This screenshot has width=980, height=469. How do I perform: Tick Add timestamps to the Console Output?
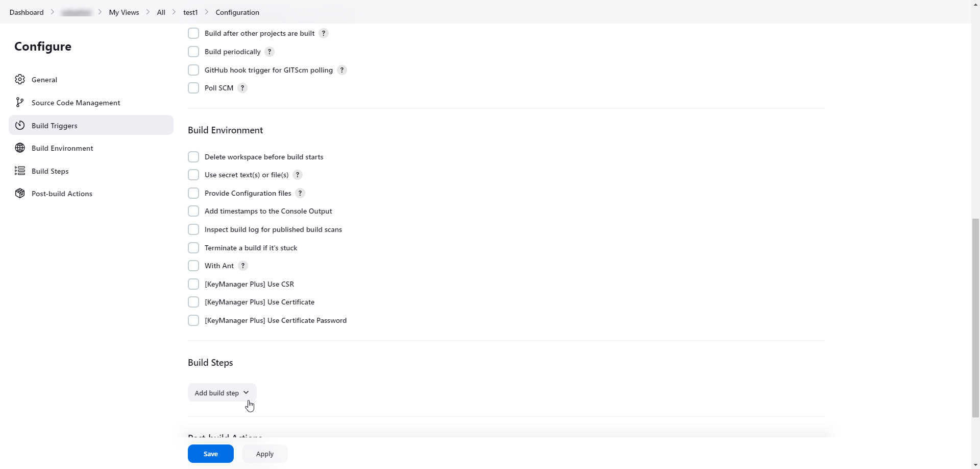coord(193,211)
